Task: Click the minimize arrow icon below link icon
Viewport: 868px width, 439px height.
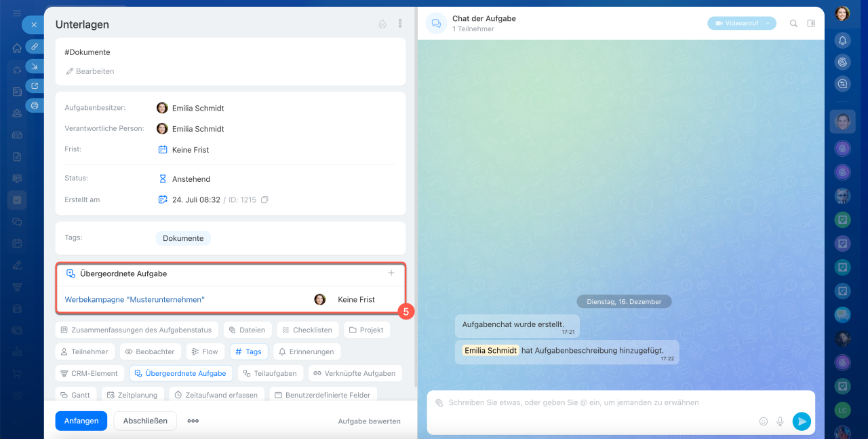Action: point(35,66)
